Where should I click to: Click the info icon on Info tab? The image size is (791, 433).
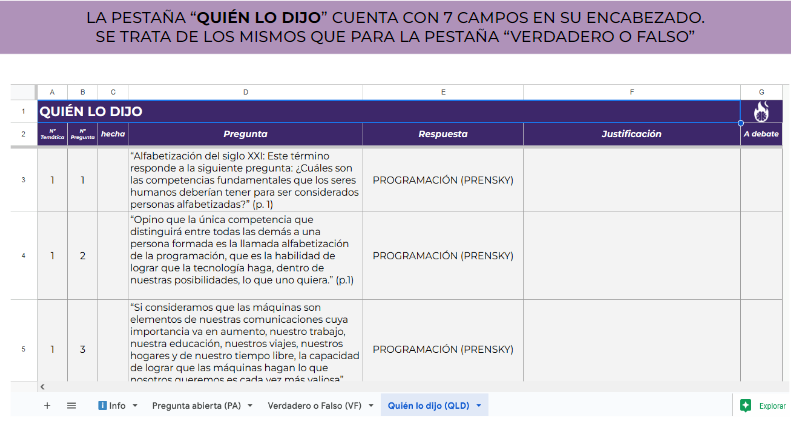[102, 406]
